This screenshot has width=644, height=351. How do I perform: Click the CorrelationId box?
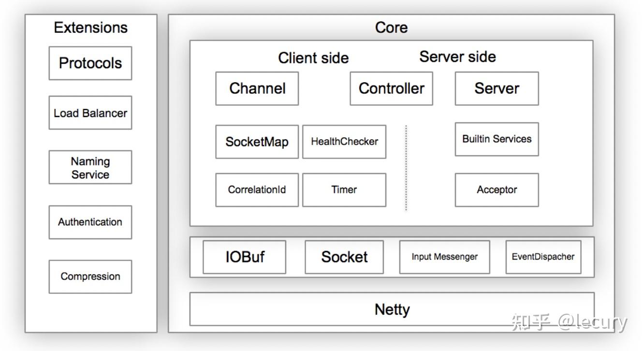257,190
